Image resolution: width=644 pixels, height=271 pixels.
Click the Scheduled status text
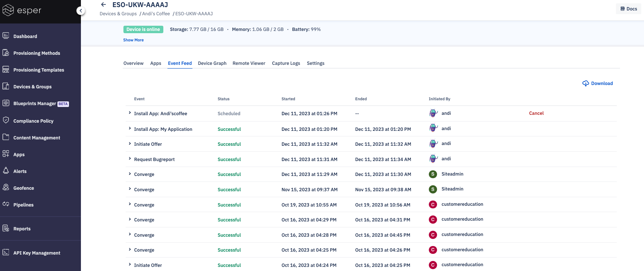tap(229, 114)
